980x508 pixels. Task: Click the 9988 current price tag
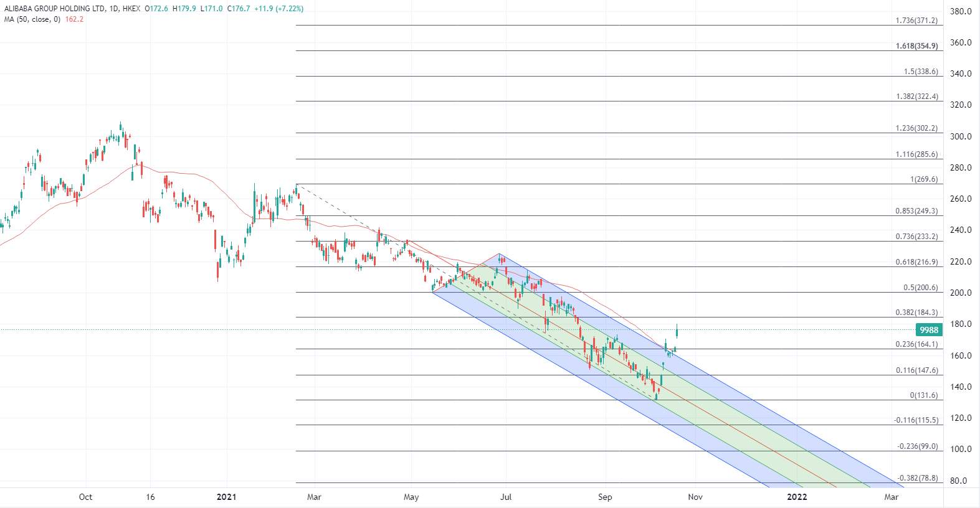928,330
